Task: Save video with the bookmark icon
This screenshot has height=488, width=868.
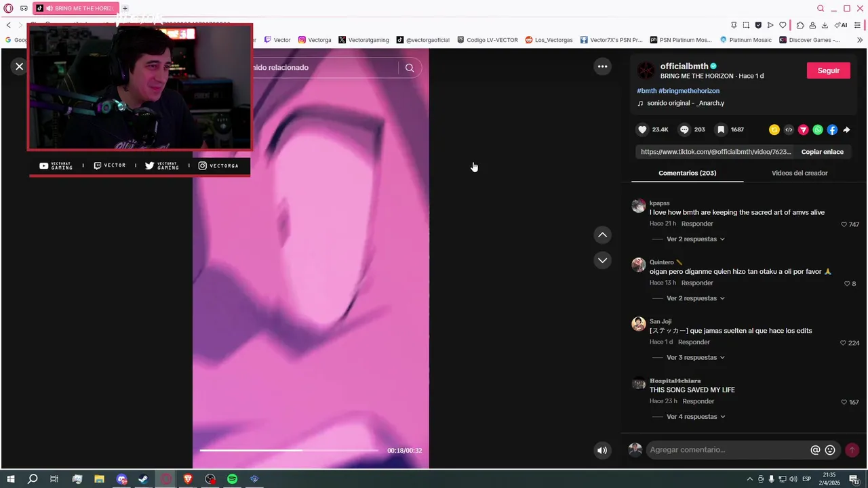Action: click(721, 129)
